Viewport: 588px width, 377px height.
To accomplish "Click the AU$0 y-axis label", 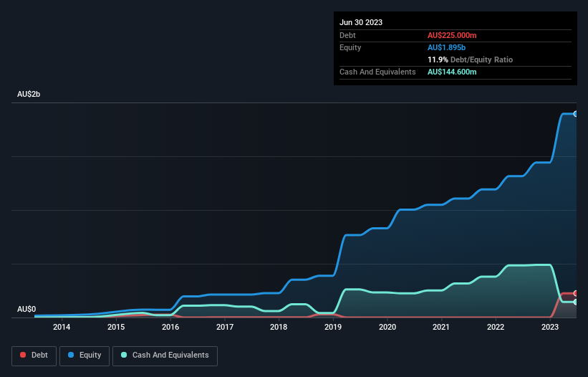I will [26, 309].
